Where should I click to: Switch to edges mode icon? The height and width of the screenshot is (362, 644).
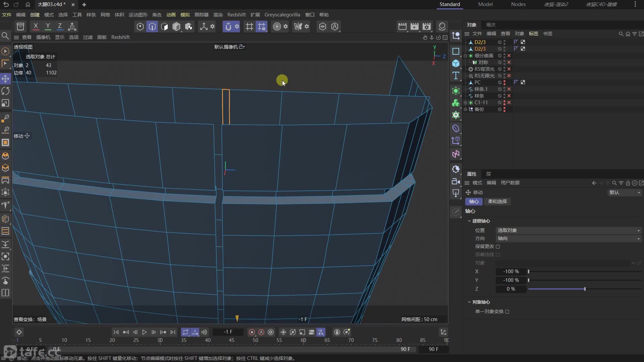(152, 26)
